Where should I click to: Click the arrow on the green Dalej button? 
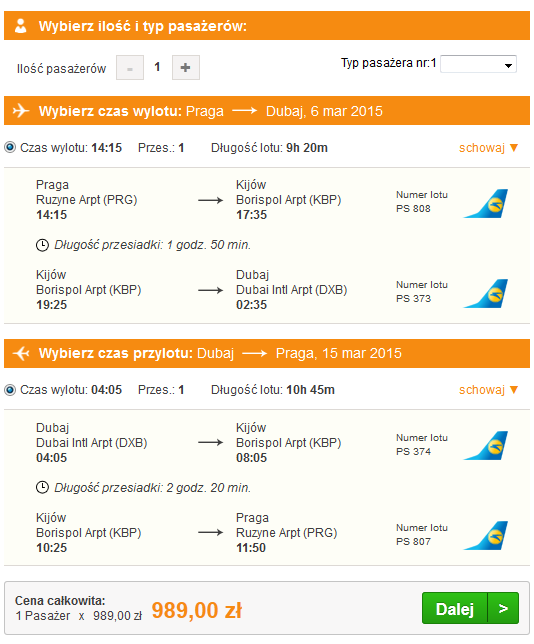click(x=503, y=608)
